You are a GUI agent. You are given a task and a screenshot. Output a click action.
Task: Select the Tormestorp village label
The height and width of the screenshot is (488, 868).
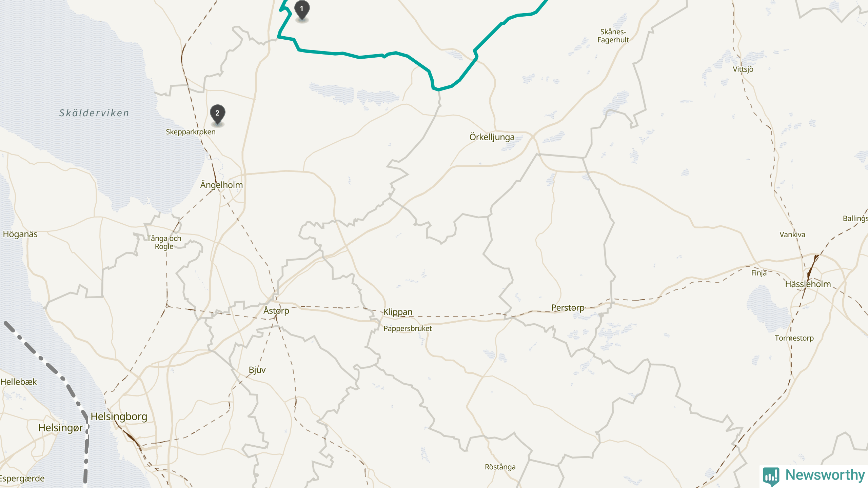click(x=794, y=338)
